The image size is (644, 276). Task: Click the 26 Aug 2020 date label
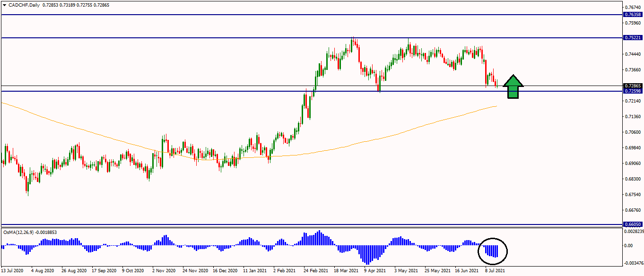(x=74, y=271)
